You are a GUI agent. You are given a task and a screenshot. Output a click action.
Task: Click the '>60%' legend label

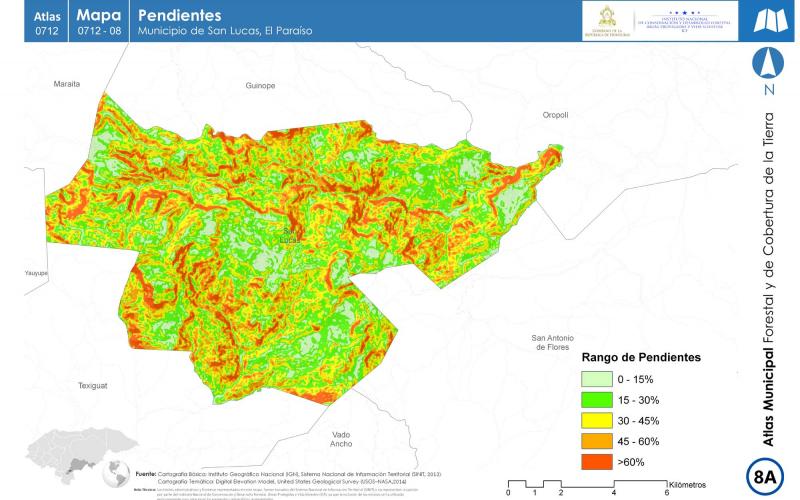(631, 462)
